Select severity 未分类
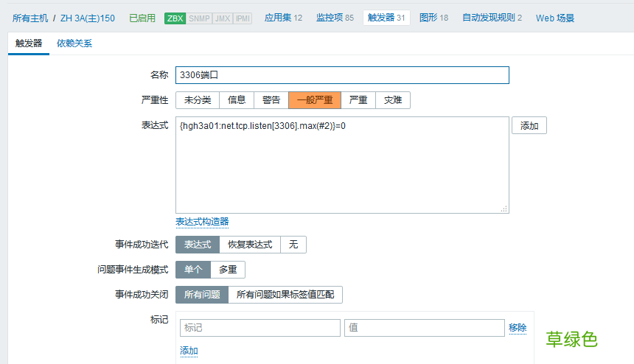The height and width of the screenshot is (364, 634). point(198,100)
